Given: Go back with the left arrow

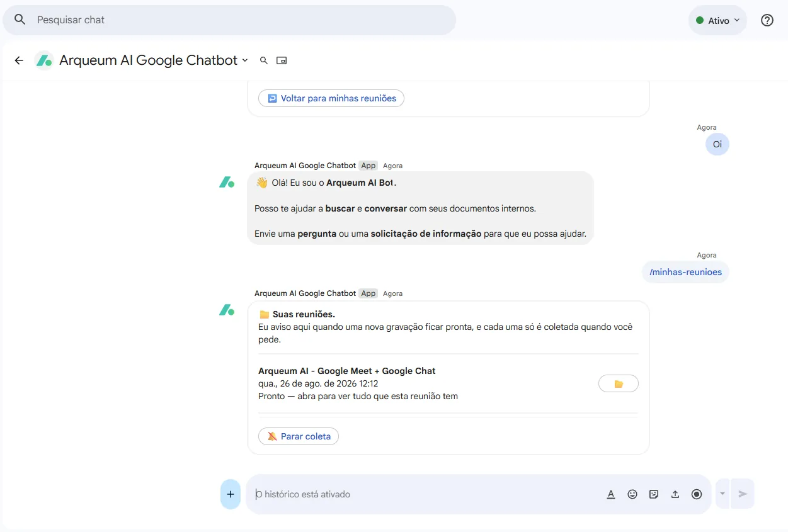Looking at the screenshot, I should coord(19,60).
